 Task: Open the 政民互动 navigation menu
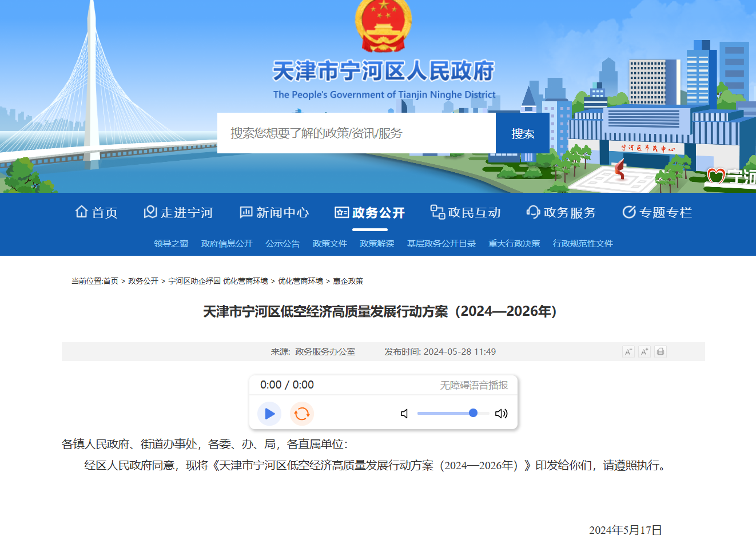[x=474, y=212]
